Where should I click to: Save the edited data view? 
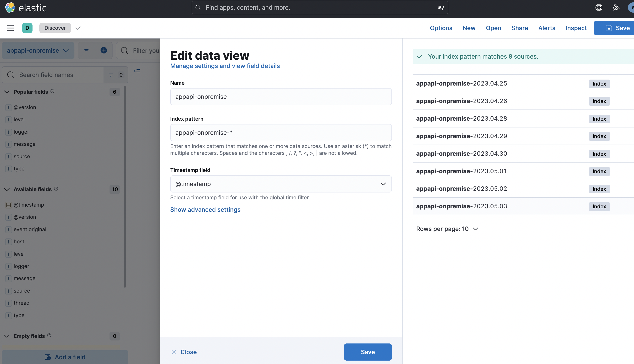click(367, 352)
